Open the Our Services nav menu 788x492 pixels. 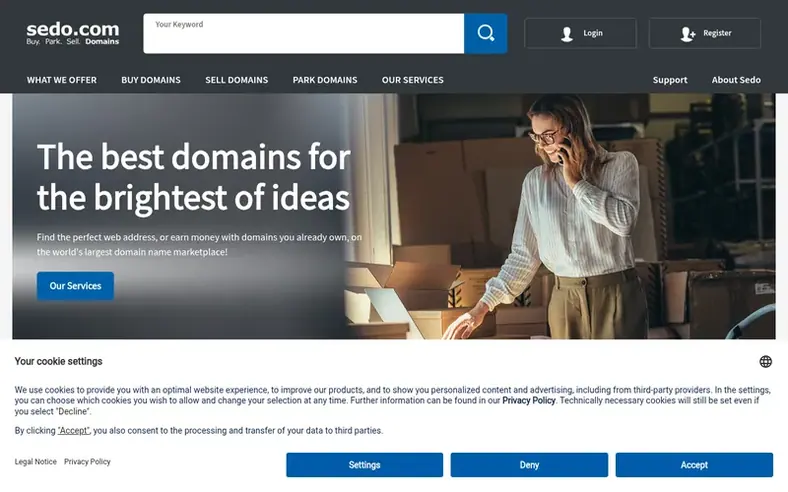413,80
